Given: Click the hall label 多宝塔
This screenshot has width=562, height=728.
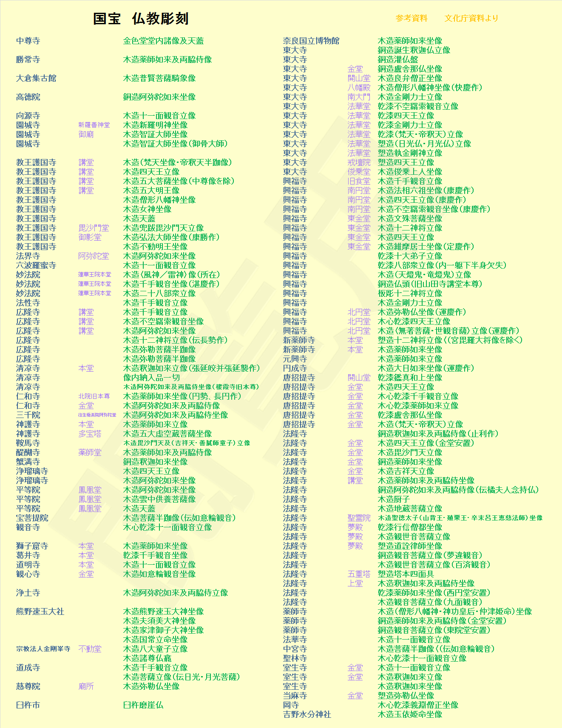Looking at the screenshot, I should (90, 434).
